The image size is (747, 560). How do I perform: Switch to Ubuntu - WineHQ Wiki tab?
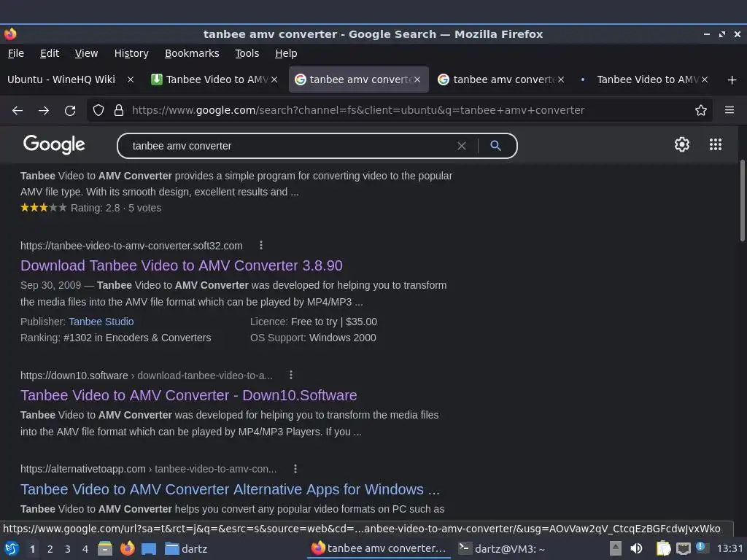pos(61,79)
